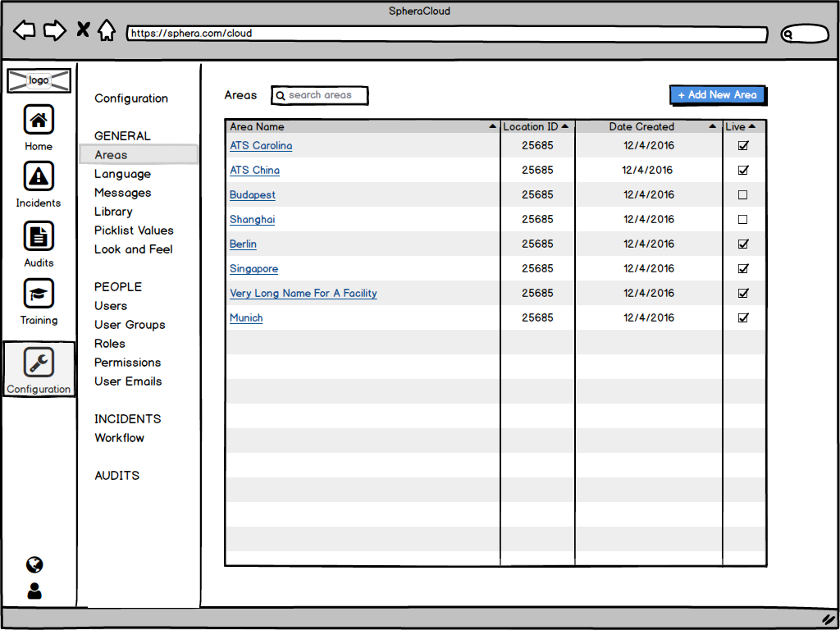Click the URL address bar
840x630 pixels.
pyautogui.click(x=447, y=34)
